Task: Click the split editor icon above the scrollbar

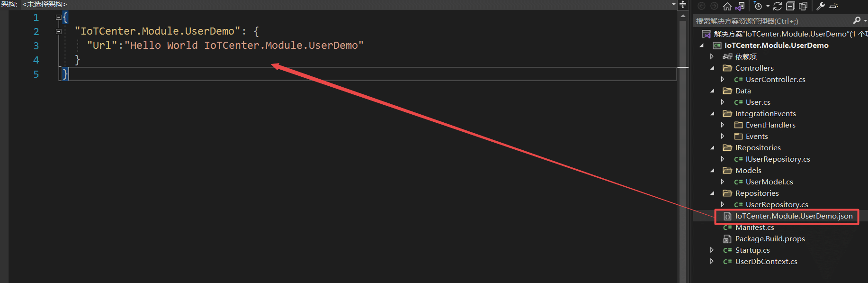Action: pos(683,5)
